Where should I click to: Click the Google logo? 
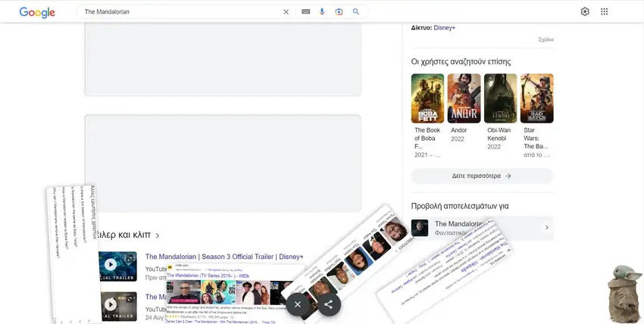coord(37,12)
